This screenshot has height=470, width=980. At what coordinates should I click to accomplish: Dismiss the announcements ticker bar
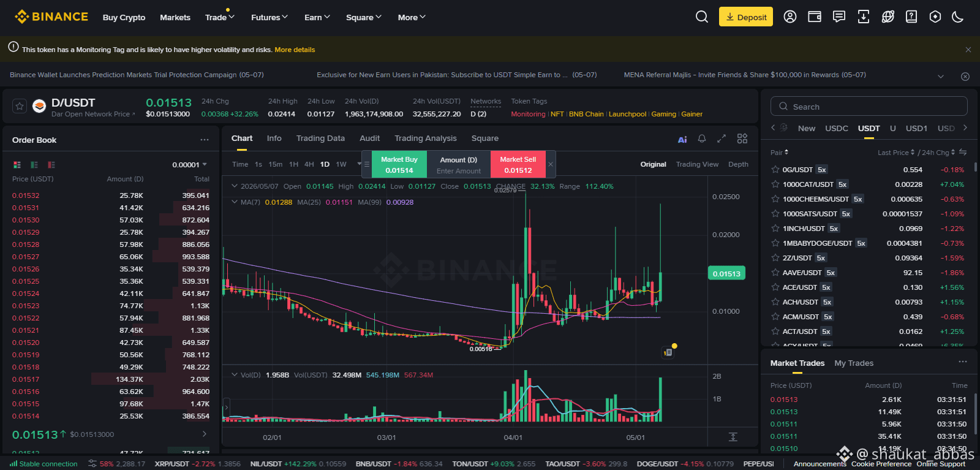tap(965, 77)
